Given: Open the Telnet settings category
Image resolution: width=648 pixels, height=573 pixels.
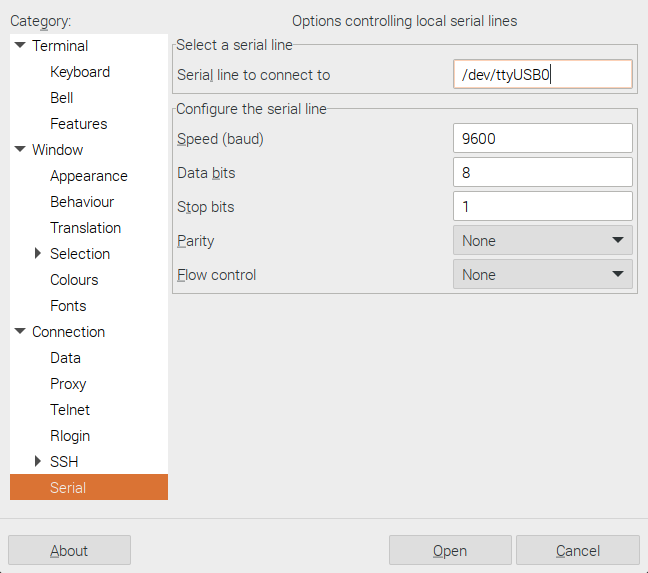Looking at the screenshot, I should (x=70, y=410).
